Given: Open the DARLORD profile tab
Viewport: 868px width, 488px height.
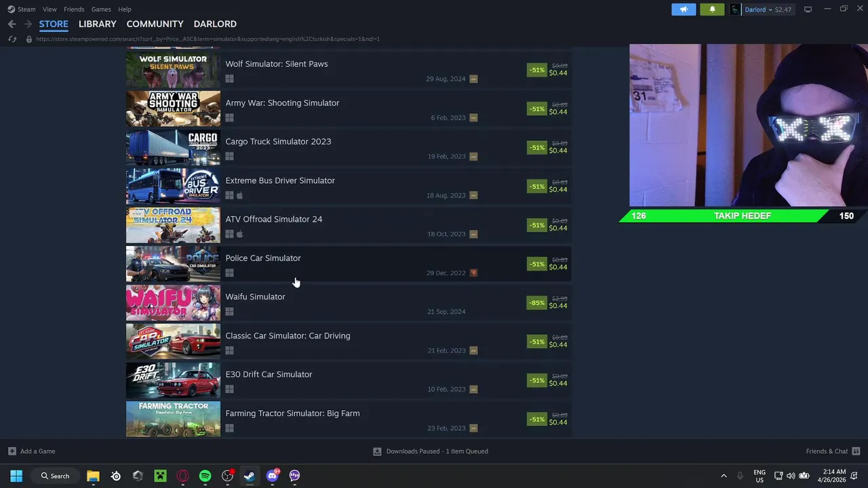Looking at the screenshot, I should point(215,24).
